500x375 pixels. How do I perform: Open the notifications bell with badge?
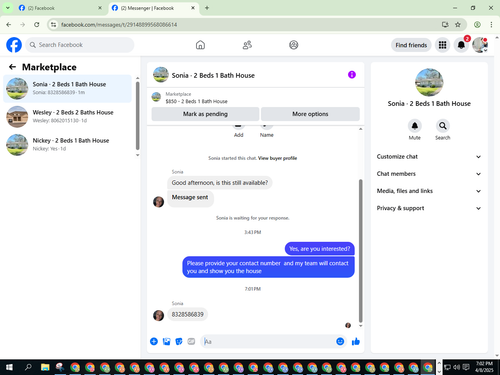point(461,45)
